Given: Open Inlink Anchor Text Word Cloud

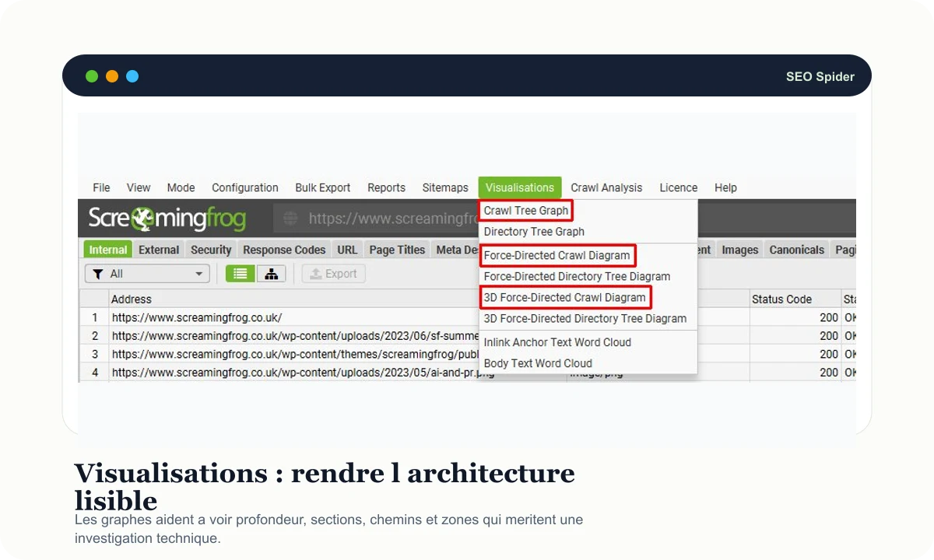Looking at the screenshot, I should click(x=557, y=342).
